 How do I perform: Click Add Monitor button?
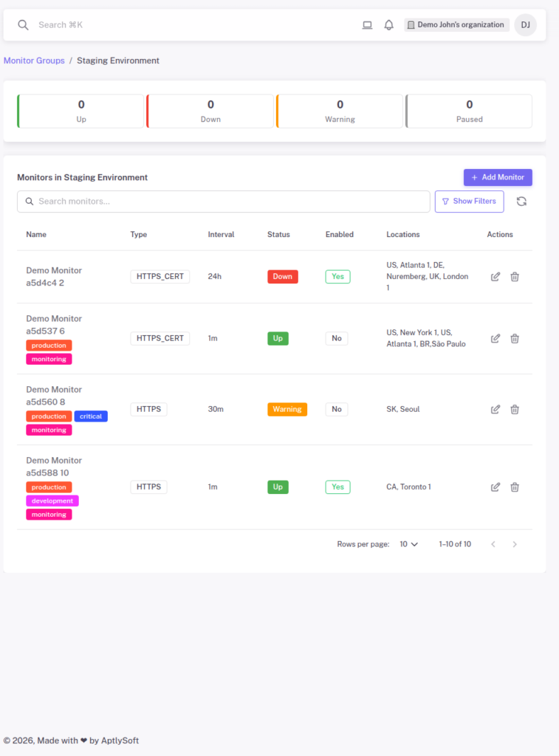[x=498, y=177]
